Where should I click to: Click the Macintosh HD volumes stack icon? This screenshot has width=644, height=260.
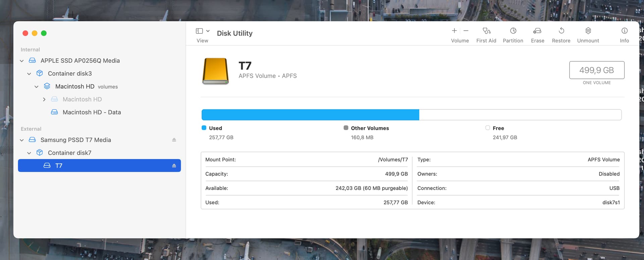pyautogui.click(x=47, y=86)
